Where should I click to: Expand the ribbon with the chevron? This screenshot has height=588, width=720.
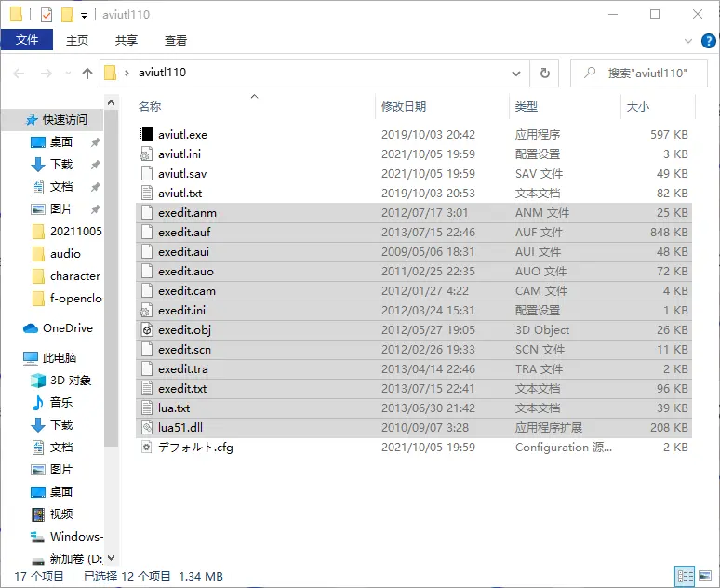coord(687,40)
